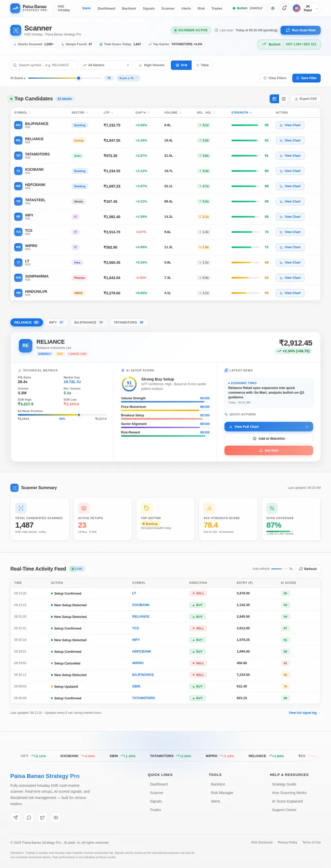Click the Run Scan Now button
This screenshot has width=331, height=868.
coord(300,30)
